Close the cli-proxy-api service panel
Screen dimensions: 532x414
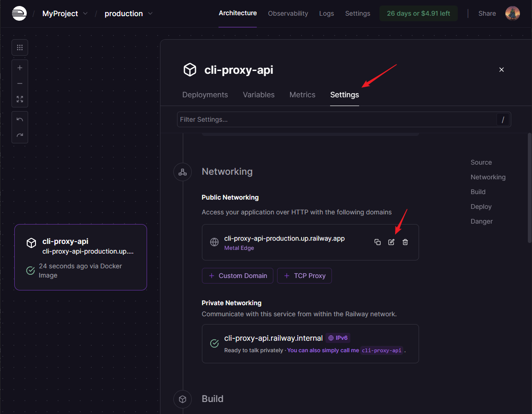point(502,70)
